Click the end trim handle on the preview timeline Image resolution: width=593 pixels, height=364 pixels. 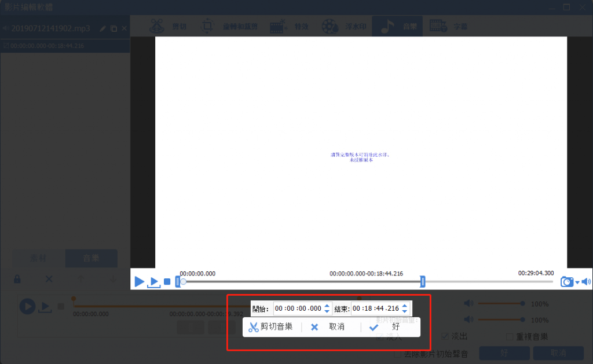coord(422,281)
